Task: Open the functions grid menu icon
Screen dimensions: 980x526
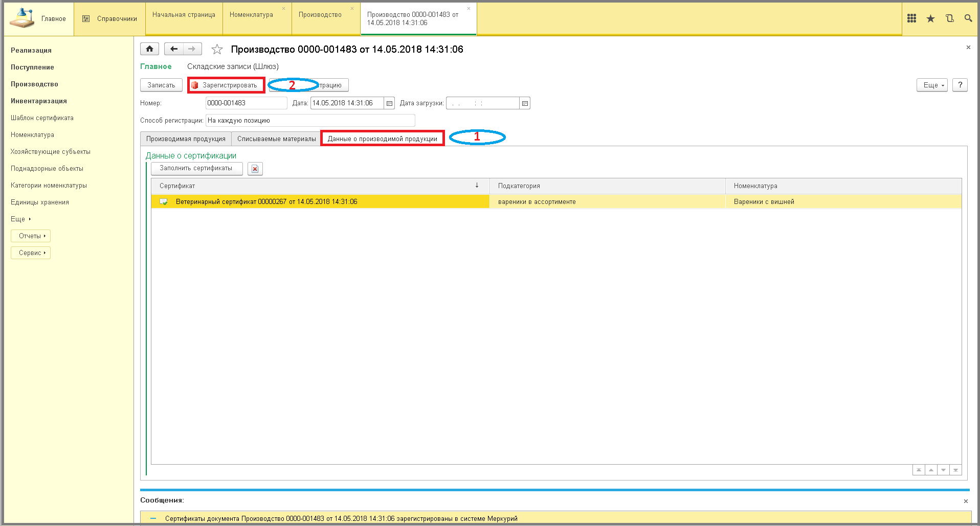Action: click(x=911, y=18)
